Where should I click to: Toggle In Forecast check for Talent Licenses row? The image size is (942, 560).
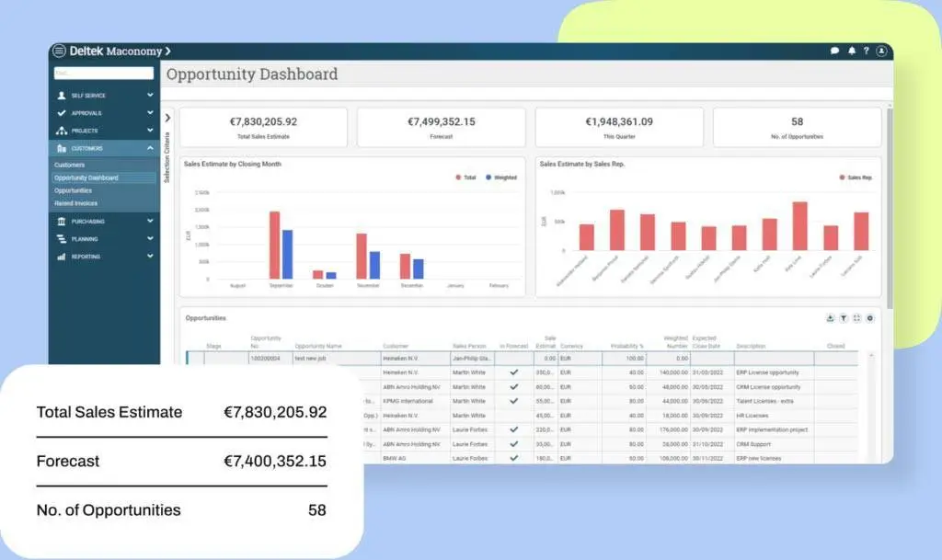point(513,401)
